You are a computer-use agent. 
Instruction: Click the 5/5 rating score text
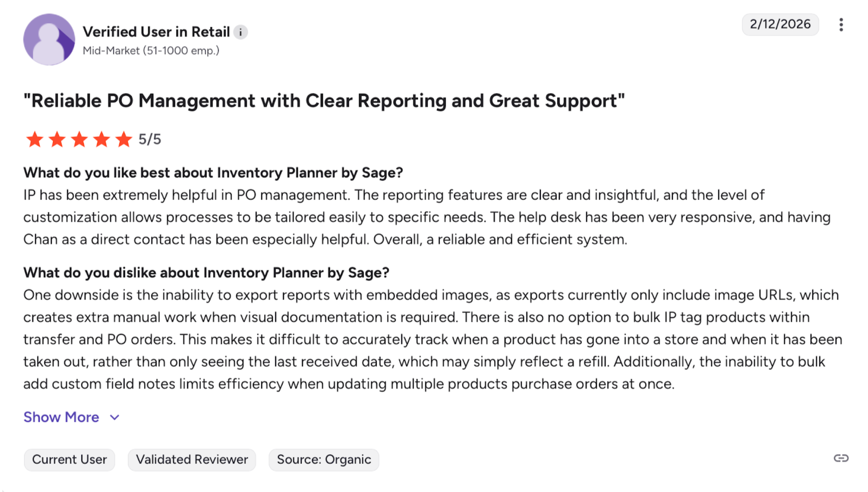click(150, 139)
